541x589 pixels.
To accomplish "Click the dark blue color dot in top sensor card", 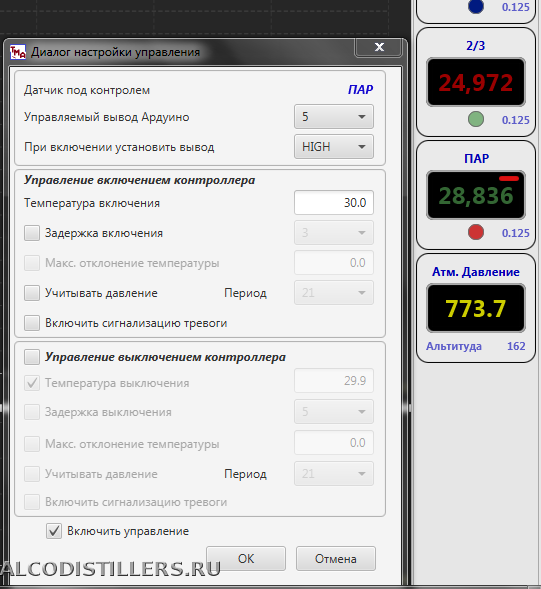I will click(476, 6).
